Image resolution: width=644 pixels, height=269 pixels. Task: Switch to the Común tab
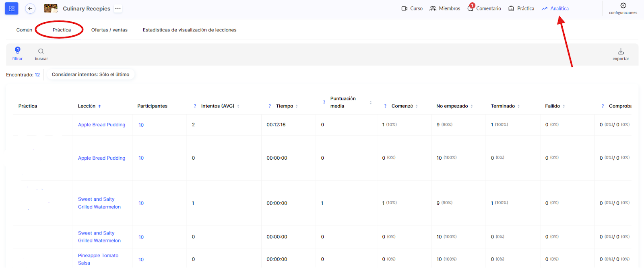pyautogui.click(x=24, y=30)
